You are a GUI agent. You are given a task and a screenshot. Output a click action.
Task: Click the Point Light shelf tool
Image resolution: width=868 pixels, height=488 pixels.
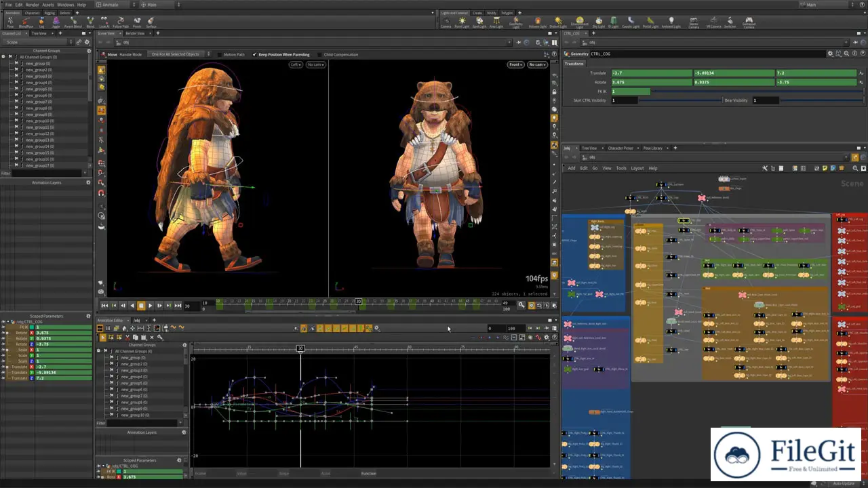tap(462, 22)
